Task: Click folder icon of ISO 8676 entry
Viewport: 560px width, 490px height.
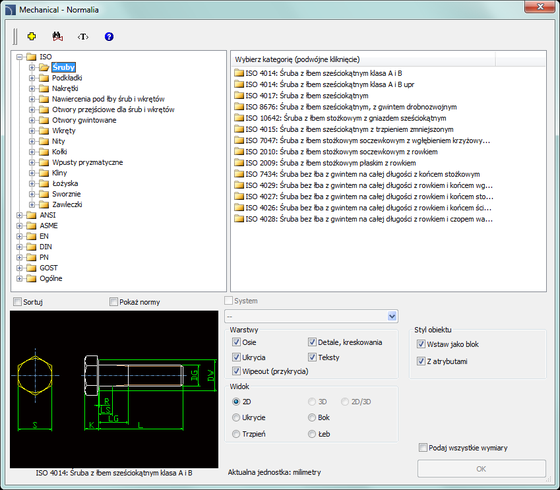Action: (239, 107)
